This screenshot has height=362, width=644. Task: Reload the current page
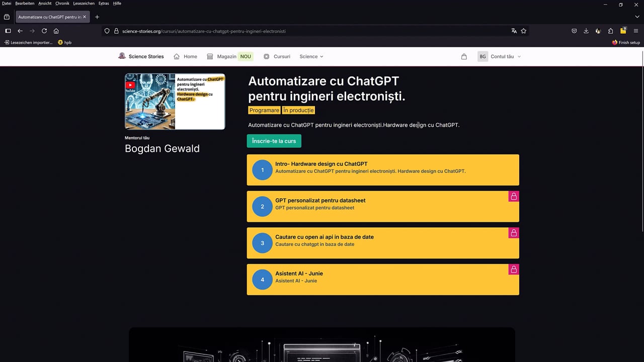pyautogui.click(x=44, y=31)
